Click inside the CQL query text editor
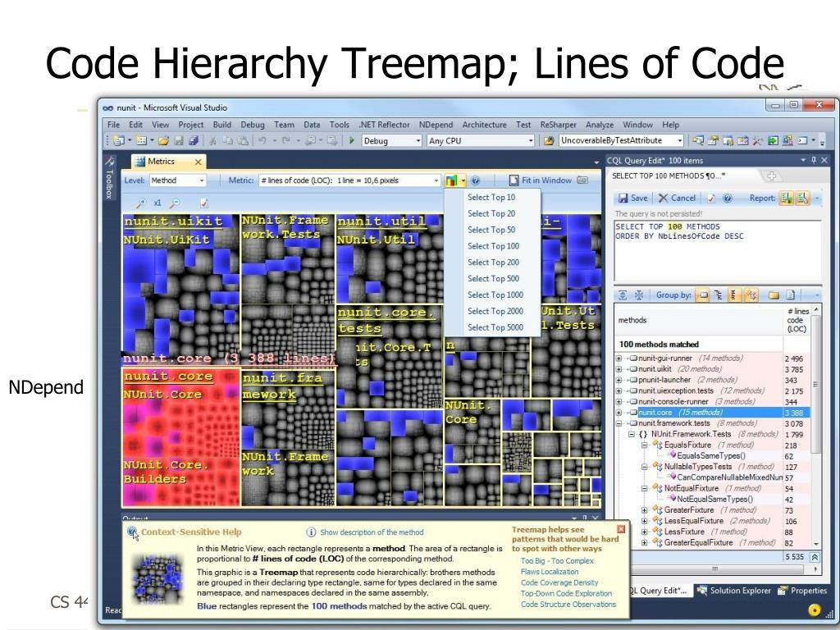840x630 pixels. point(717,251)
